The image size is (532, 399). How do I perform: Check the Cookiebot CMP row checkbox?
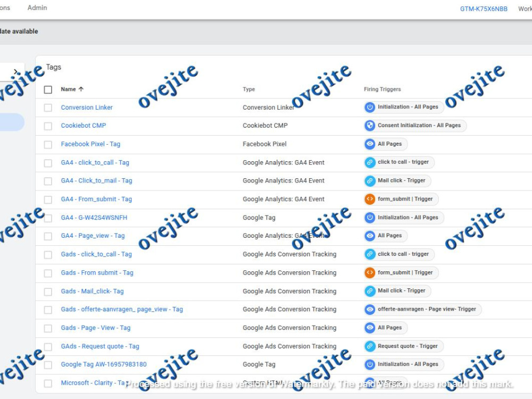coord(48,126)
